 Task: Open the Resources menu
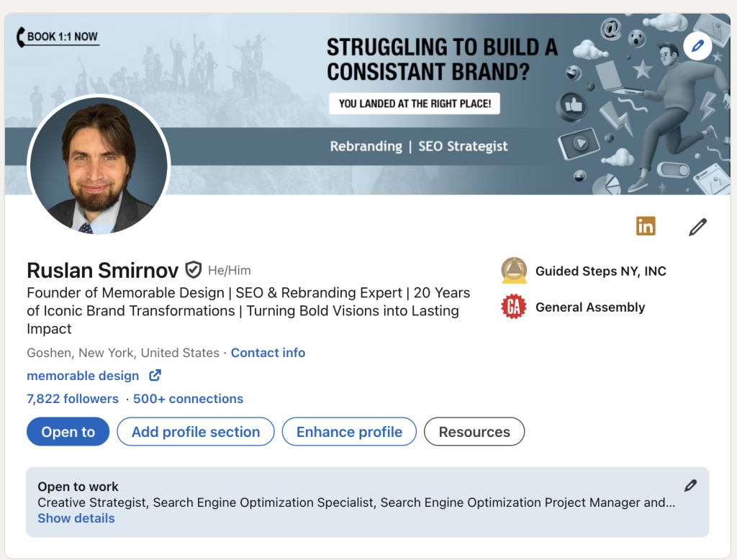(x=474, y=431)
